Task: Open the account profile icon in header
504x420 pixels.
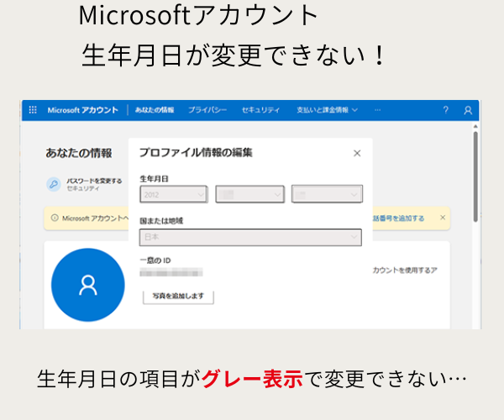Action: (x=468, y=111)
